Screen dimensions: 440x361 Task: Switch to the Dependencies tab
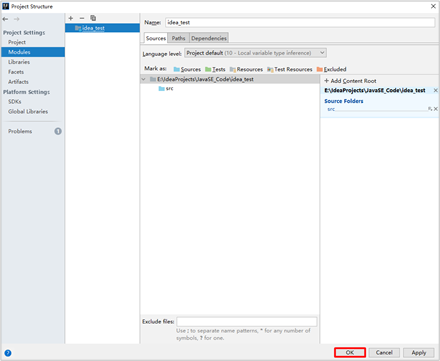point(209,38)
